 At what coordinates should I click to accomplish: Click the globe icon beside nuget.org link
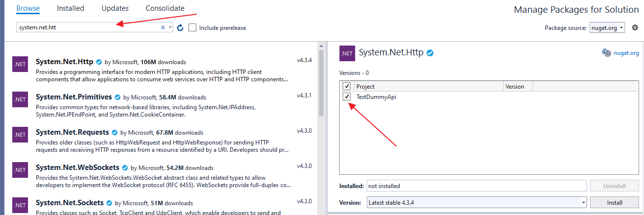coord(606,53)
